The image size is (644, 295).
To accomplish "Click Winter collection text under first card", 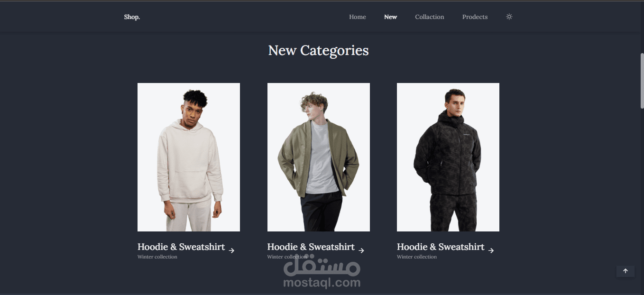I will tap(157, 257).
